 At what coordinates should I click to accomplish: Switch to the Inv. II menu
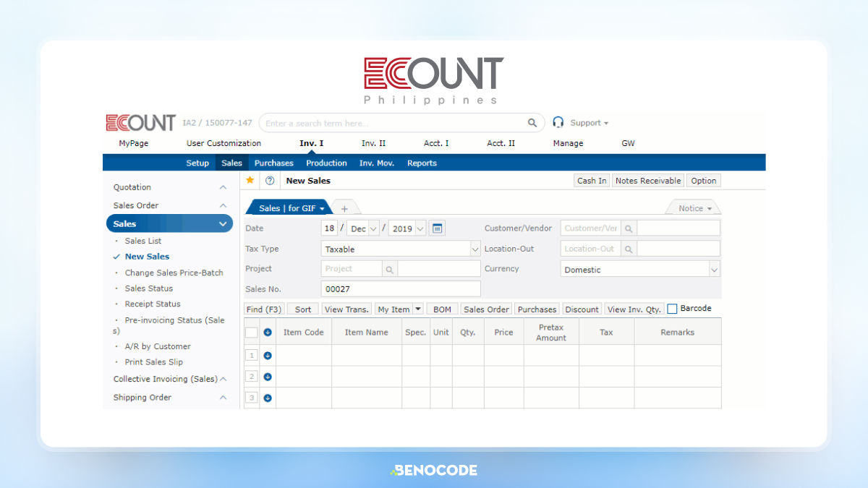(x=374, y=143)
